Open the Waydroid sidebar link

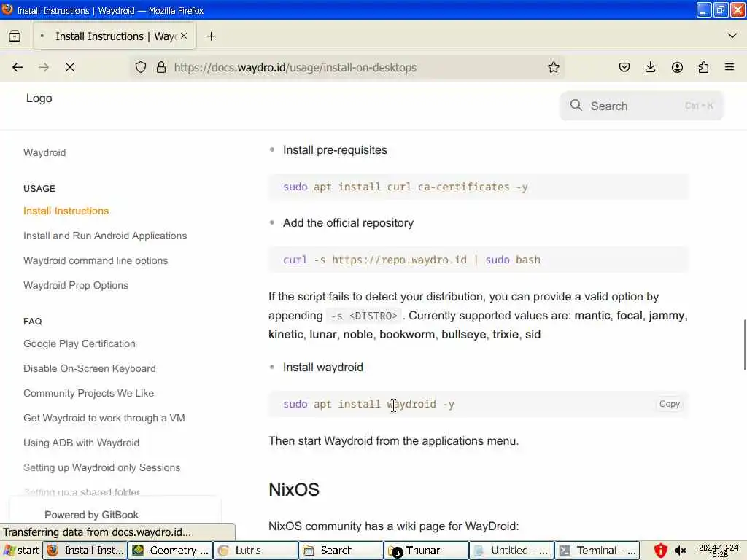point(44,152)
